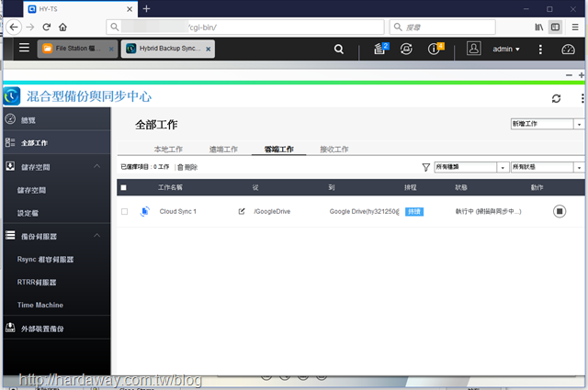Open a new browser tab

point(146,8)
